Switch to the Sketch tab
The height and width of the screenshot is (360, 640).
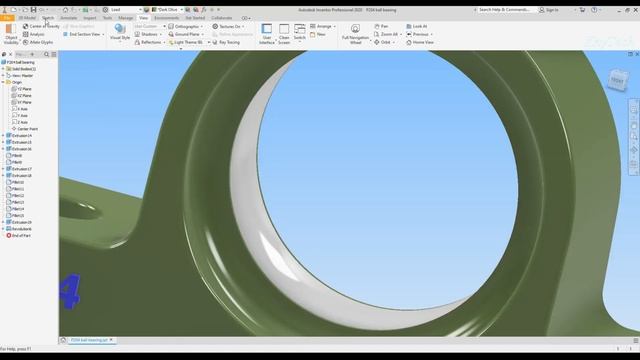coord(48,18)
